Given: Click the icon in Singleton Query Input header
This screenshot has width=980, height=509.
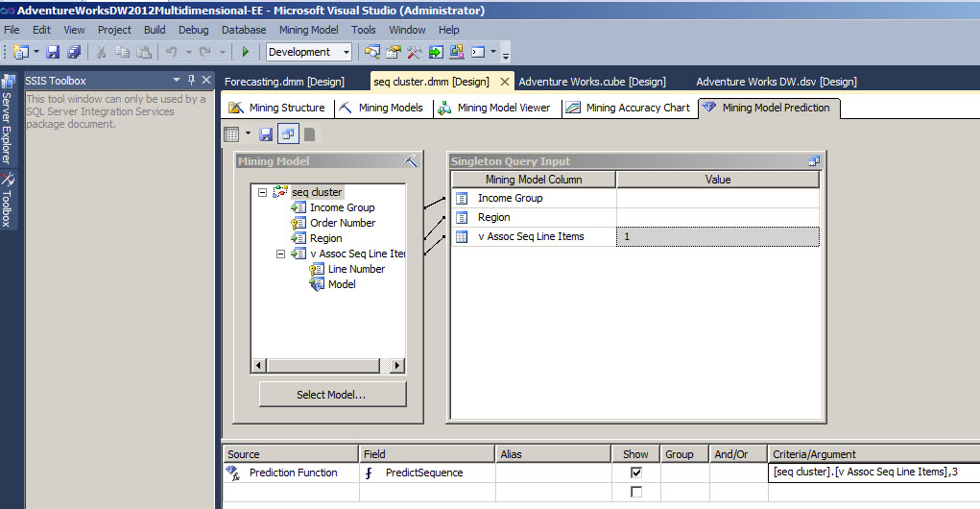Looking at the screenshot, I should click(x=814, y=161).
